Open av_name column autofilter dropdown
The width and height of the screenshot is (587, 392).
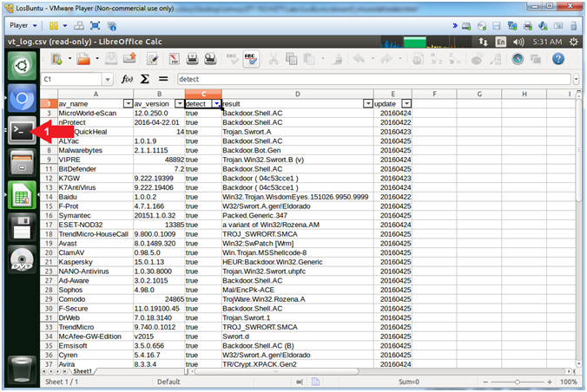(128, 103)
